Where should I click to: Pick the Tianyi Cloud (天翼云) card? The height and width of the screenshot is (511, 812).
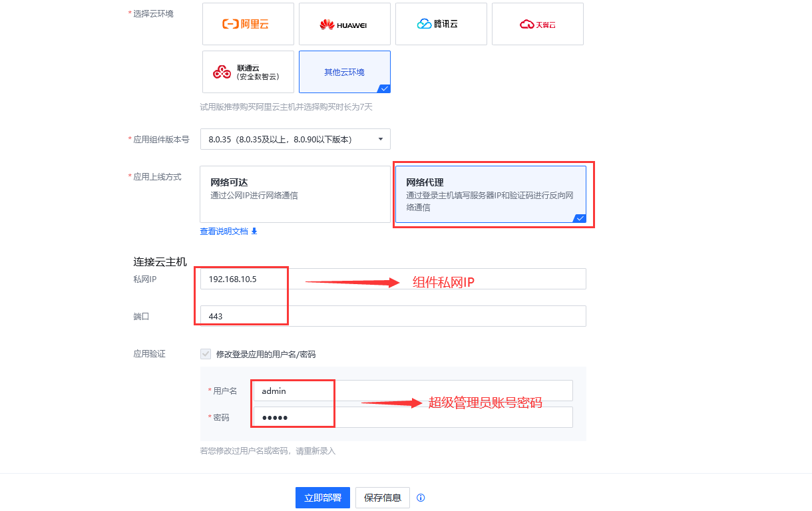pos(537,24)
